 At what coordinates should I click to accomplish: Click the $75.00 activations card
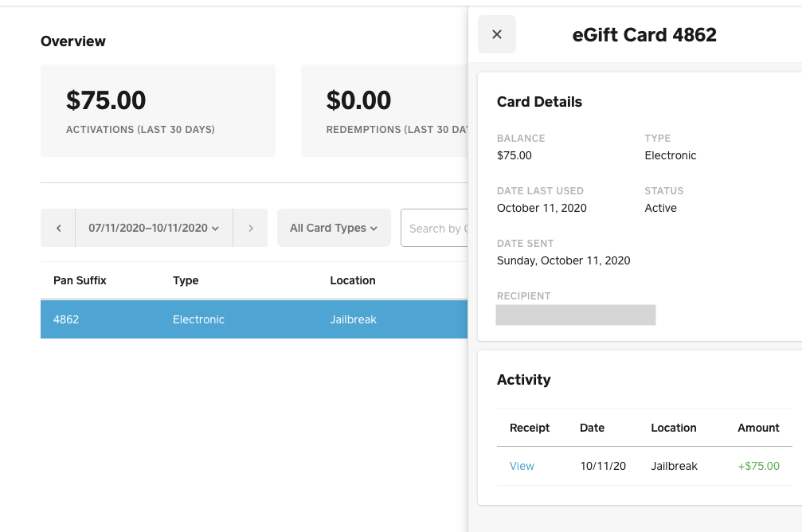pyautogui.click(x=158, y=111)
